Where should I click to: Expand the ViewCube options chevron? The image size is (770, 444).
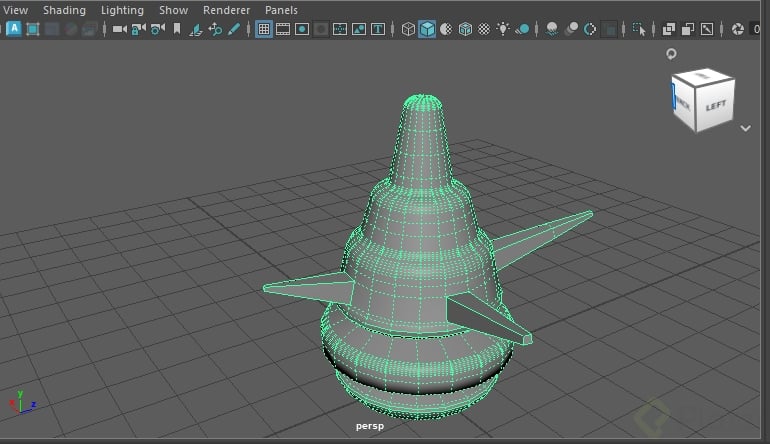[745, 128]
